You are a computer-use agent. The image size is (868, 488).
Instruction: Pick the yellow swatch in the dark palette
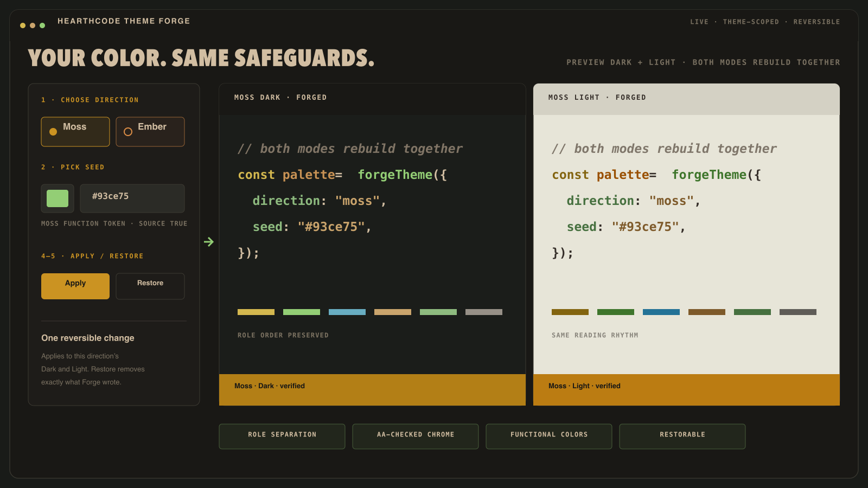[256, 312]
